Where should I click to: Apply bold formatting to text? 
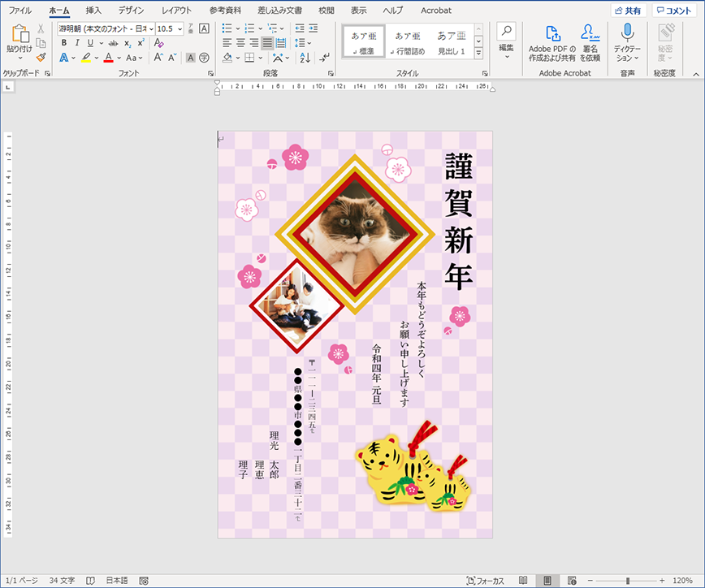coord(64,43)
